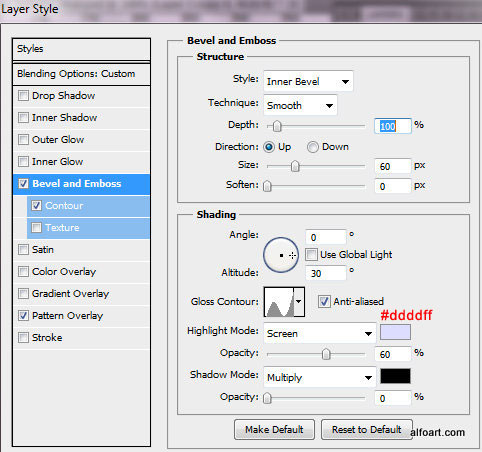Tick the Satin checkbox

pos(23,250)
